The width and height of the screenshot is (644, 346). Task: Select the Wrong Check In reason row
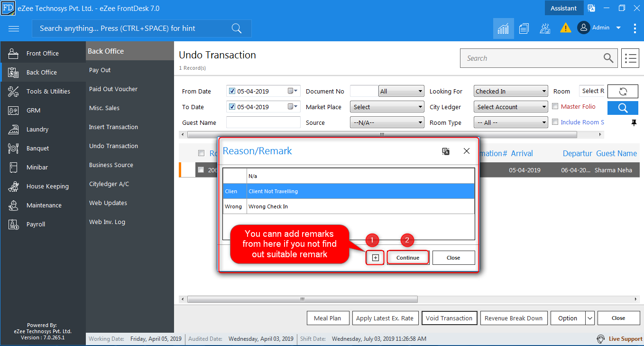click(x=349, y=206)
